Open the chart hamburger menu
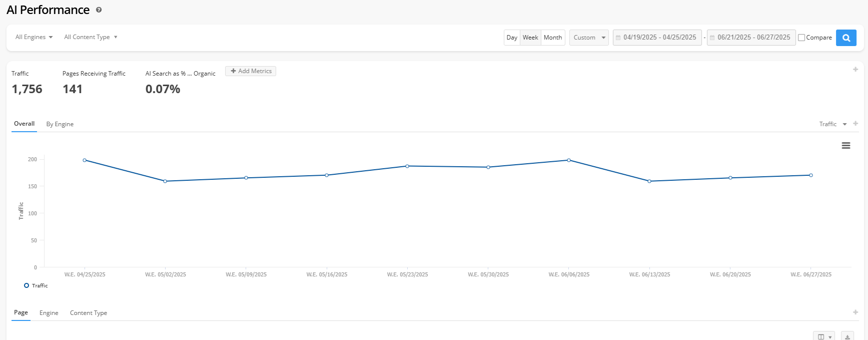The height and width of the screenshot is (340, 868). click(846, 146)
